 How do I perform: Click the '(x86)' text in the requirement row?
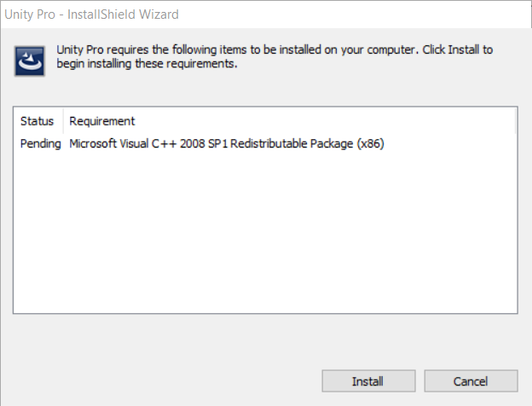370,143
